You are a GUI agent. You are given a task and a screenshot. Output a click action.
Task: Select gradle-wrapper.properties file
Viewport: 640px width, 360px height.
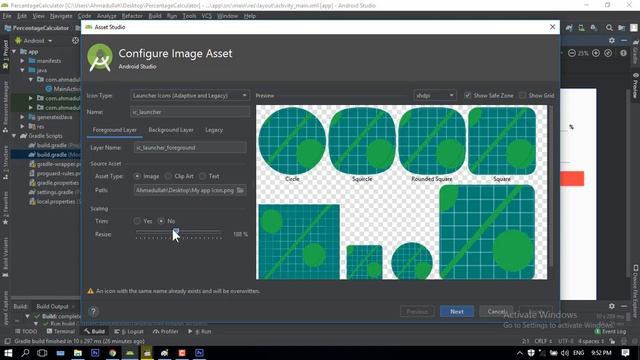[x=55, y=164]
